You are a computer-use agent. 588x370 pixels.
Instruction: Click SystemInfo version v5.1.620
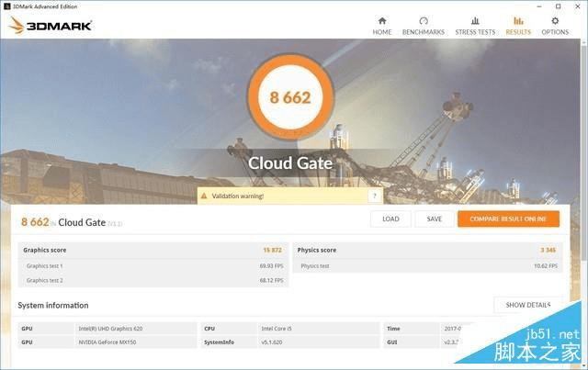[319, 342]
